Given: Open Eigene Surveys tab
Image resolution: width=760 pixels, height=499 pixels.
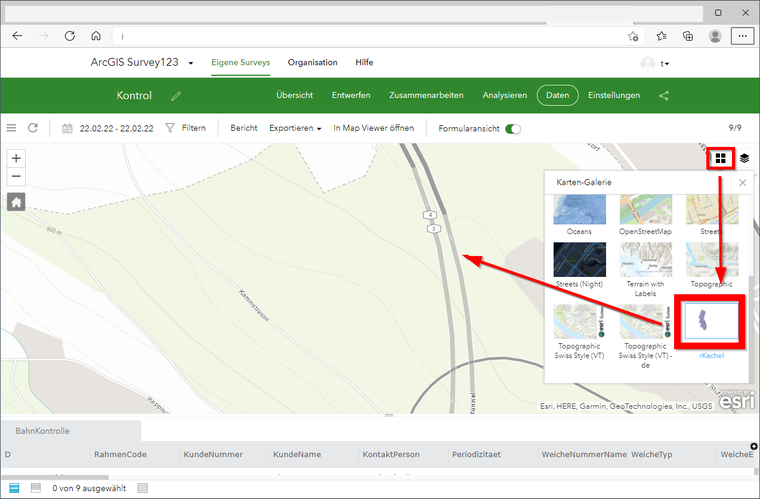Looking at the screenshot, I should [x=240, y=62].
